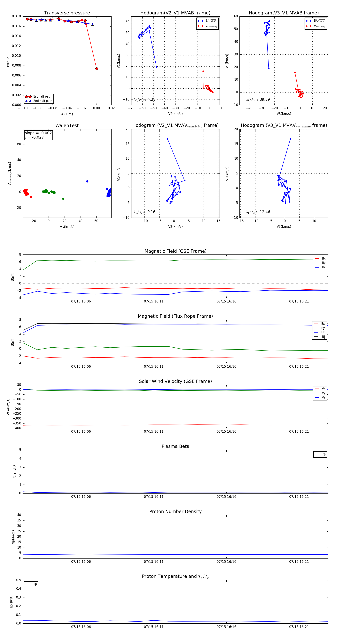Click the lowest blue point in V2_V1 MVAB hodogram
Screen dimensions: 351x644
157,67
